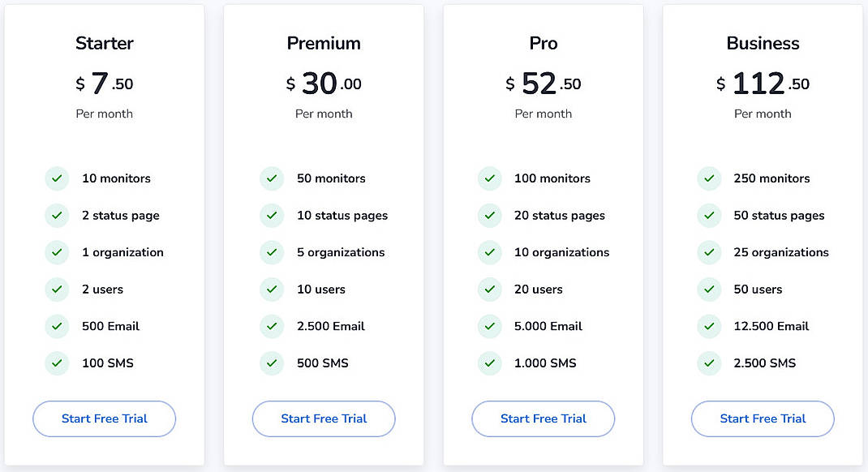
Task: Click the checkmark beside 10 monitors in Starter
Action: coord(57,178)
